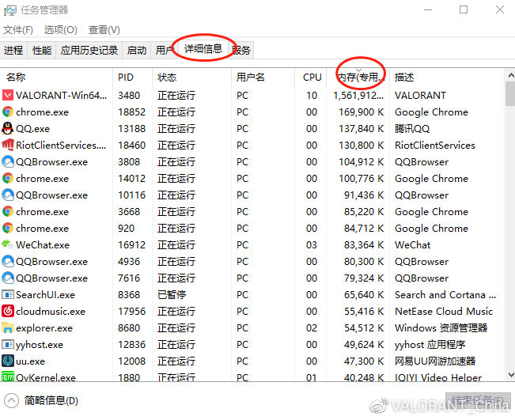Switch to the 性能 tab
This screenshot has width=515, height=420.
pos(42,51)
